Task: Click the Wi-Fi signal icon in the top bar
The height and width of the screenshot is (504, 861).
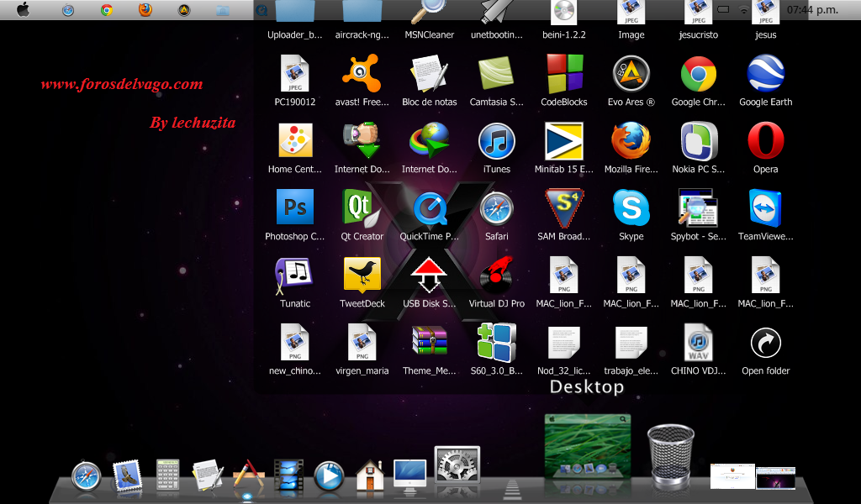Action: (744, 10)
